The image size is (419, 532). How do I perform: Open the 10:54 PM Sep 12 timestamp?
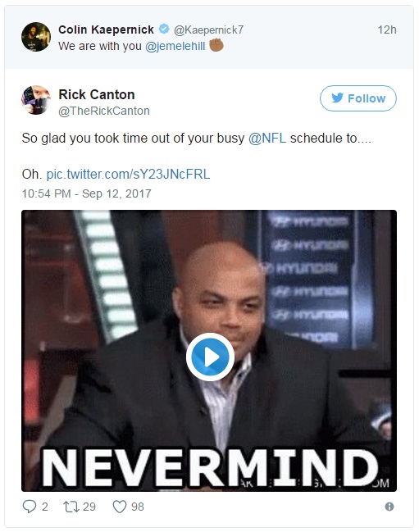click(x=87, y=193)
